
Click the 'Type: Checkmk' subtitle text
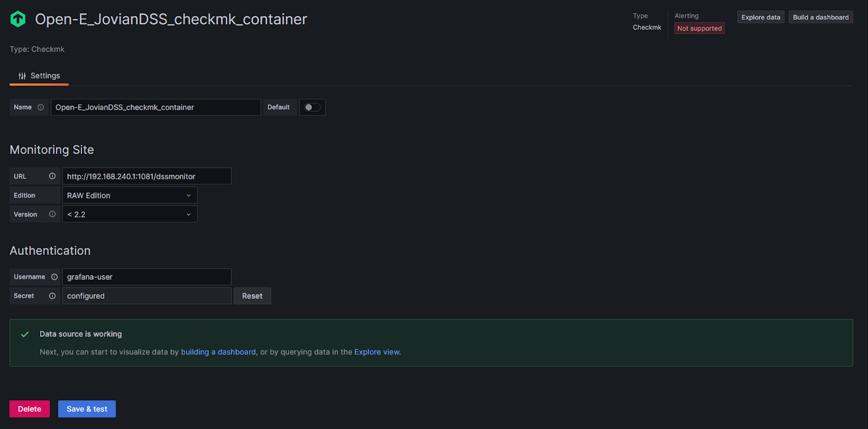[x=37, y=49]
